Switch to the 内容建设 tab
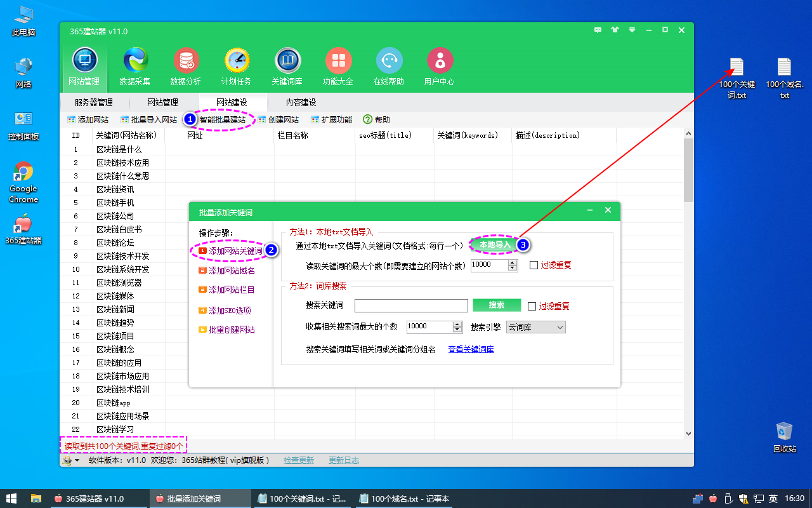 pyautogui.click(x=301, y=102)
